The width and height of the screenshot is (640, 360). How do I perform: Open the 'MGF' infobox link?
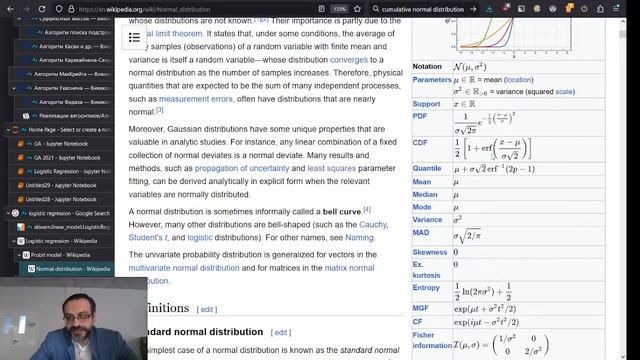coord(420,308)
